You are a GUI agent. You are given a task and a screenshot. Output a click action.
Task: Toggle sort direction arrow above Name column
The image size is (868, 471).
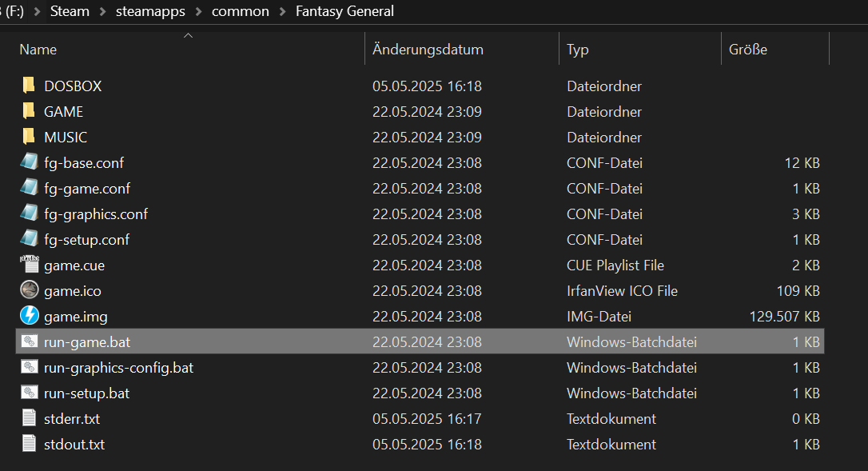pos(188,35)
